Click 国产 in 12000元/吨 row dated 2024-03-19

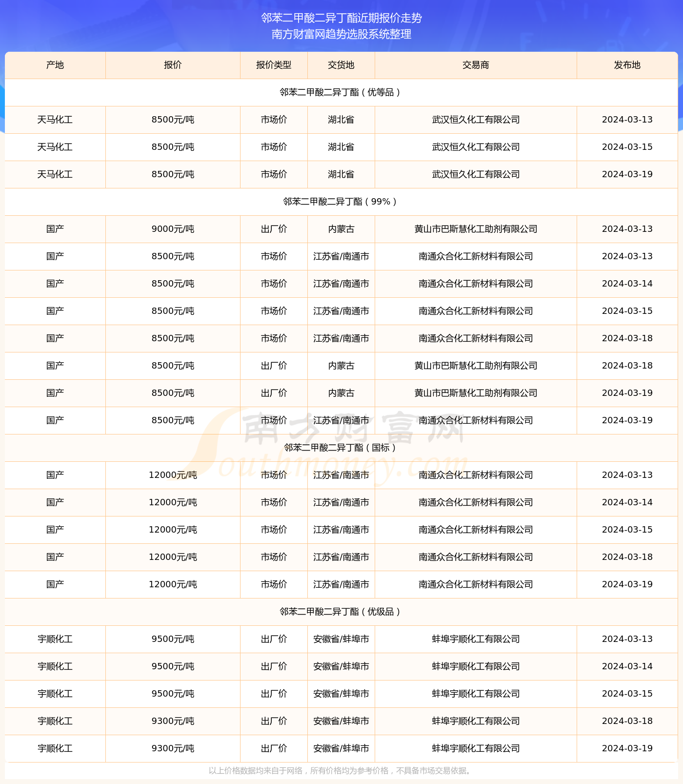point(55,584)
